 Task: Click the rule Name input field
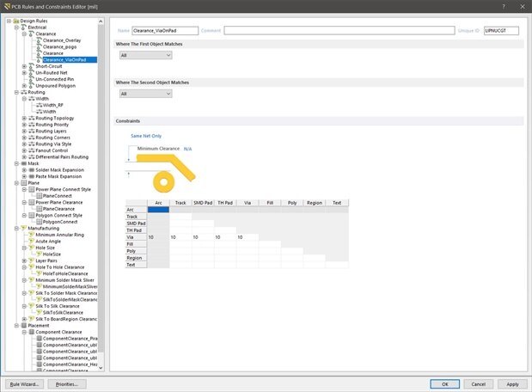coord(165,31)
